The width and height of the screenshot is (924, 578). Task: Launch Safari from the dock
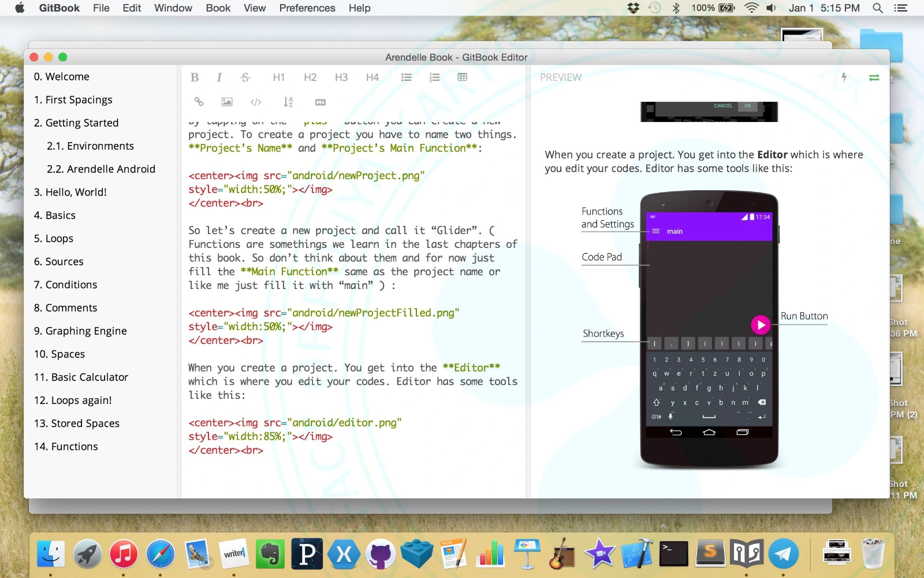point(161,554)
